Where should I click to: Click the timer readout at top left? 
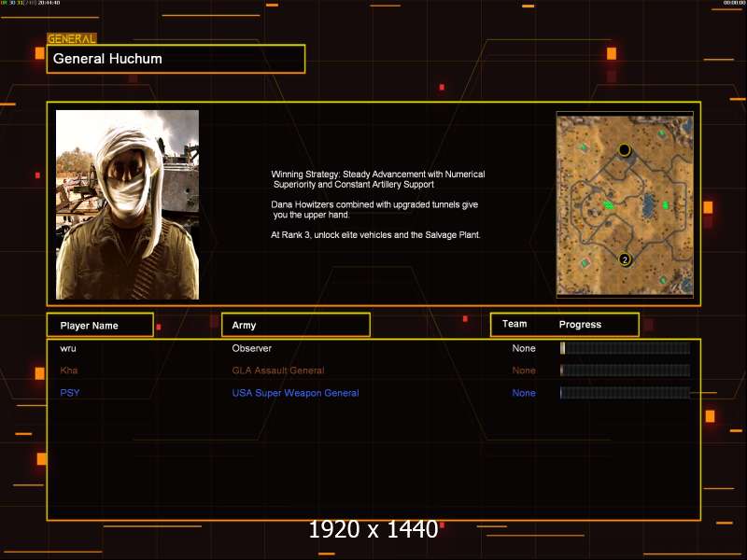(x=30, y=3)
